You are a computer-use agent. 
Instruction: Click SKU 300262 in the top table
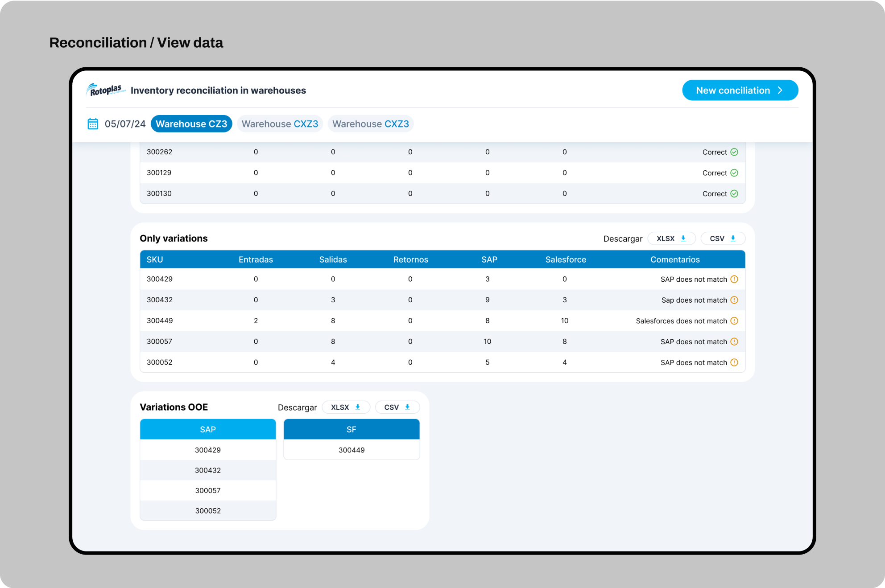(x=160, y=152)
